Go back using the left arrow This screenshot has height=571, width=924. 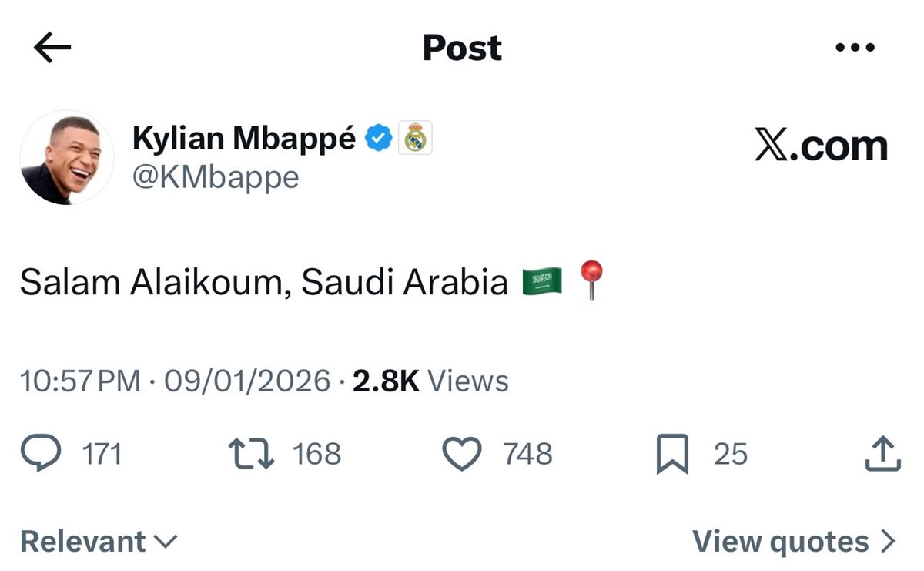[x=52, y=48]
